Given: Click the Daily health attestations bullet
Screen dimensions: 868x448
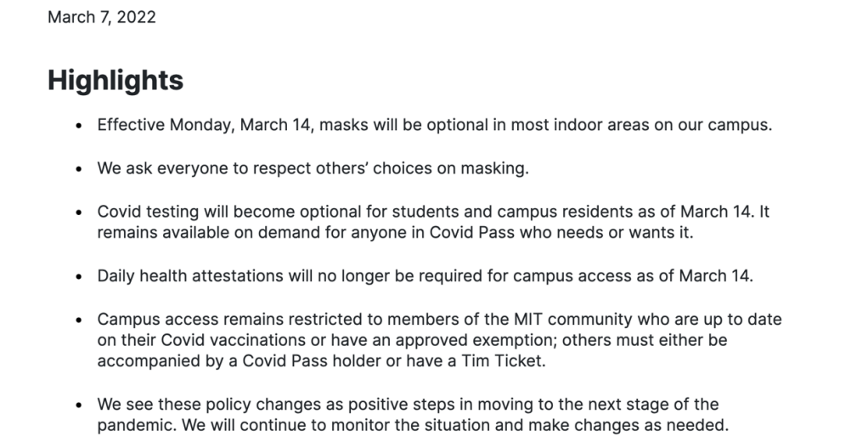Looking at the screenshot, I should coord(426,275).
